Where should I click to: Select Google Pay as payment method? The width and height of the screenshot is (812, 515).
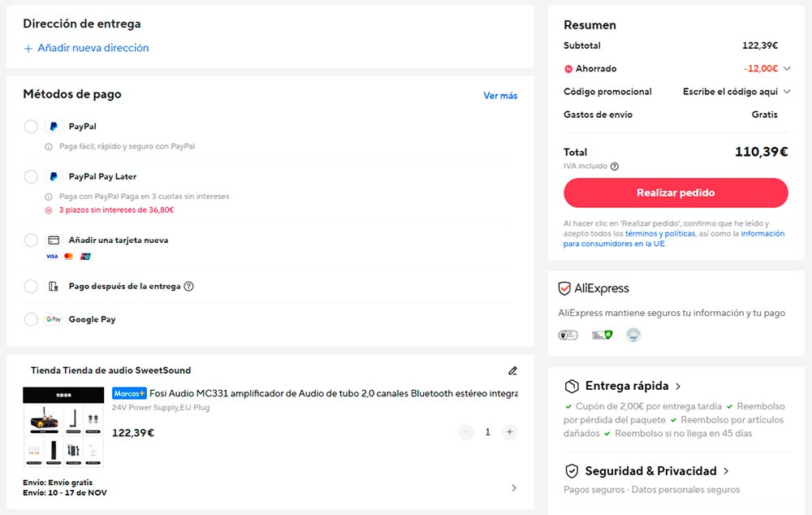click(31, 319)
